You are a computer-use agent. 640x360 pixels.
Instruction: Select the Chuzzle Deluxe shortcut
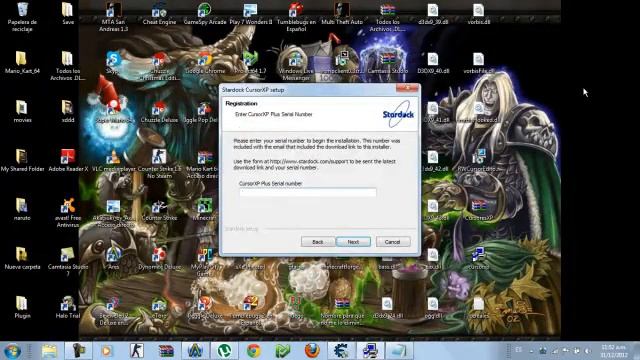(159, 111)
